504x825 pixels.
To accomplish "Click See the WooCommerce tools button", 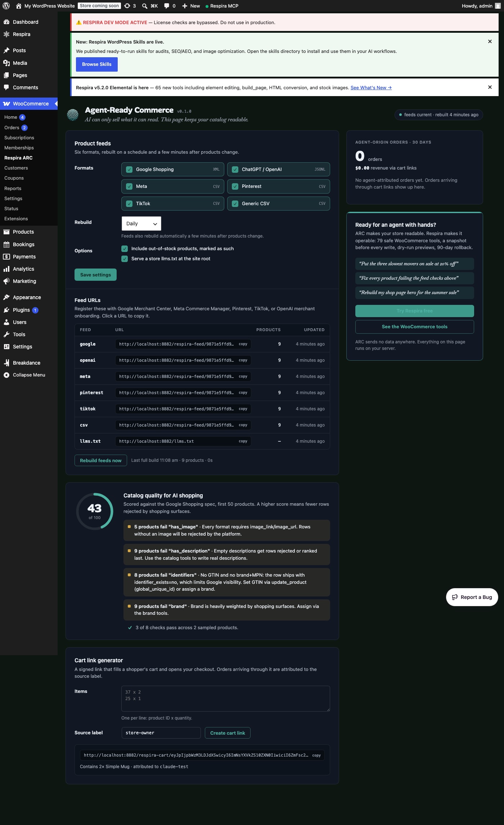I will point(415,327).
